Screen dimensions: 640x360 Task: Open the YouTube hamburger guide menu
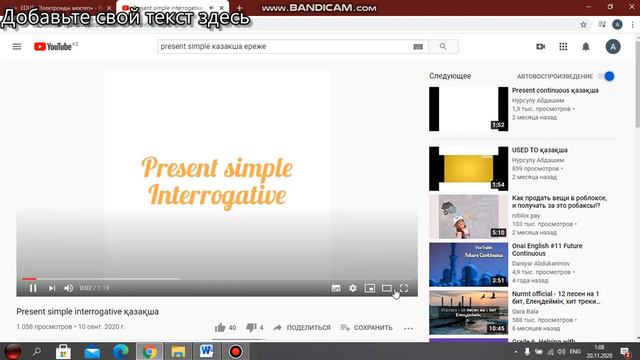pos(17,47)
